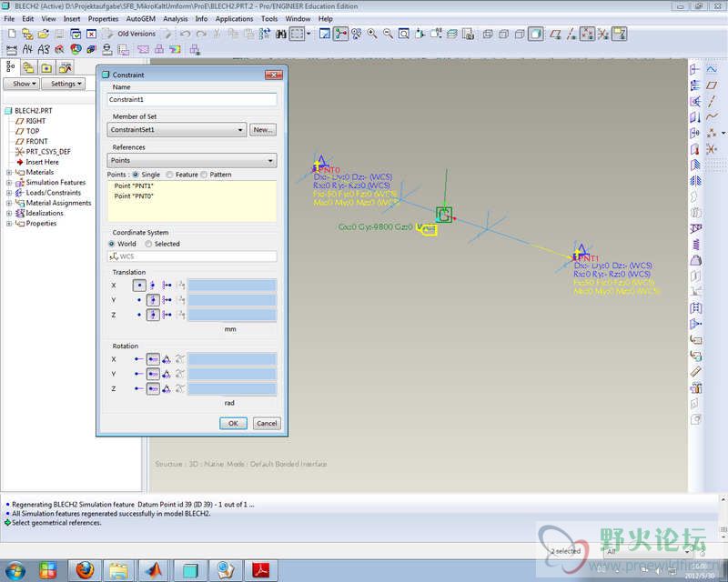Open the References type dropdown
This screenshot has height=582, width=728.
tap(192, 161)
